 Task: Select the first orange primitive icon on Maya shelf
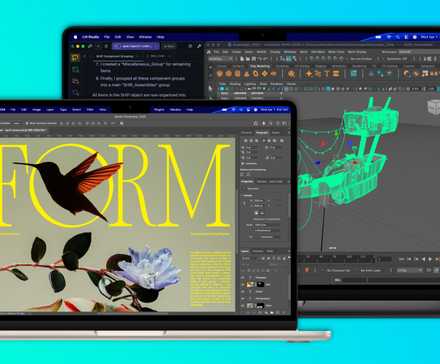(x=219, y=74)
